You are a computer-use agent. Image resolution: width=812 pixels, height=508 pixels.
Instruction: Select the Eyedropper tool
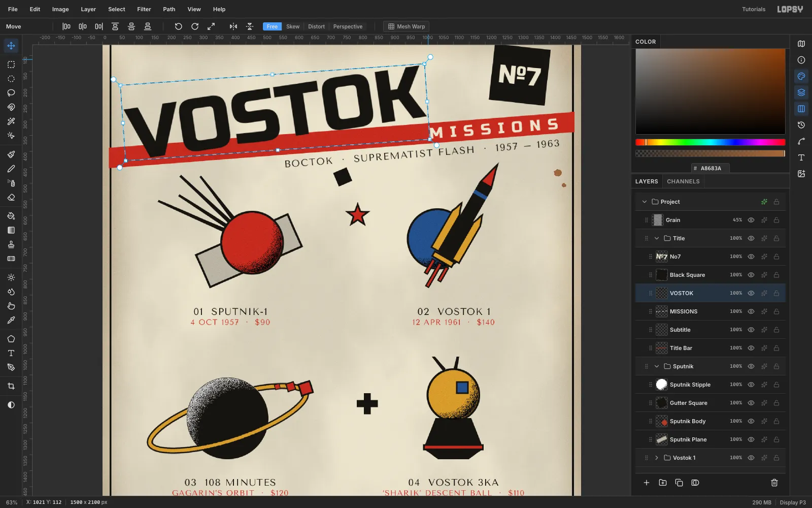pyautogui.click(x=11, y=320)
